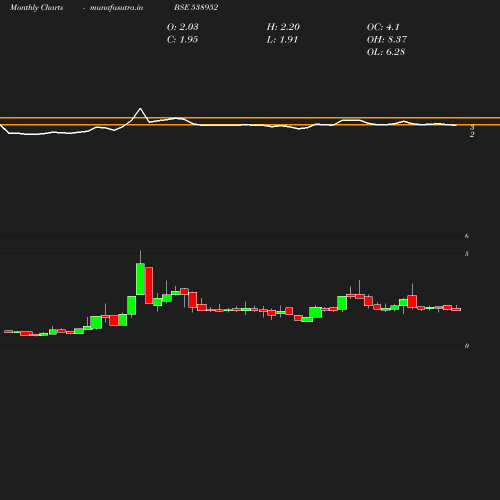
Task: Click the 'OL: 6.28' value
Action: pyautogui.click(x=386, y=52)
